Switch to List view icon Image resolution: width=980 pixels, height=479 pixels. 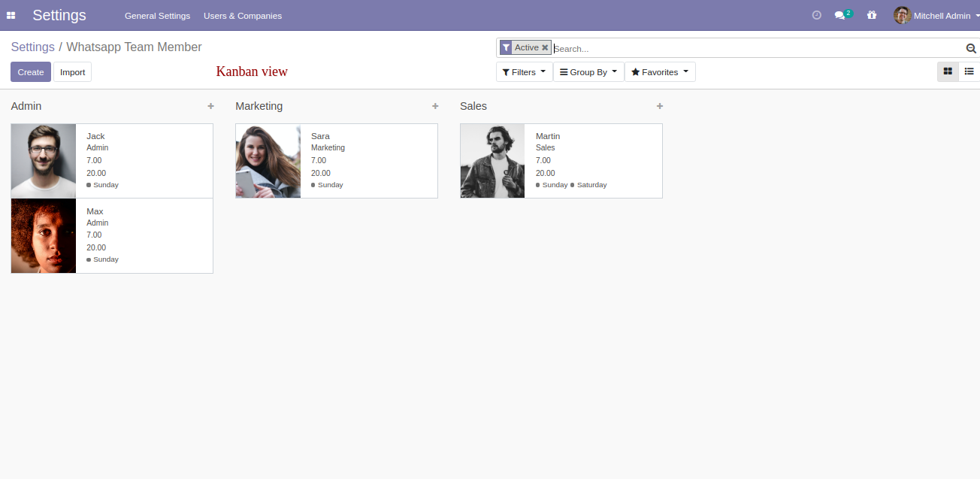point(969,71)
